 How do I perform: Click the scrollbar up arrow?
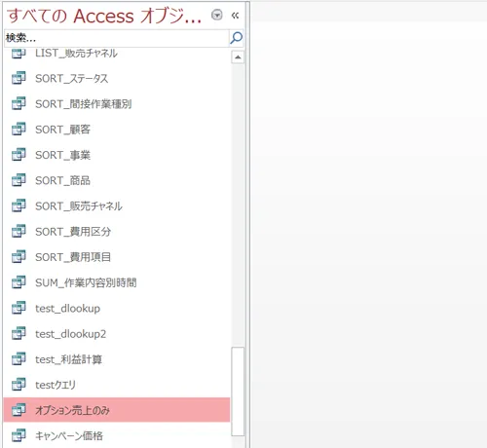pos(238,57)
